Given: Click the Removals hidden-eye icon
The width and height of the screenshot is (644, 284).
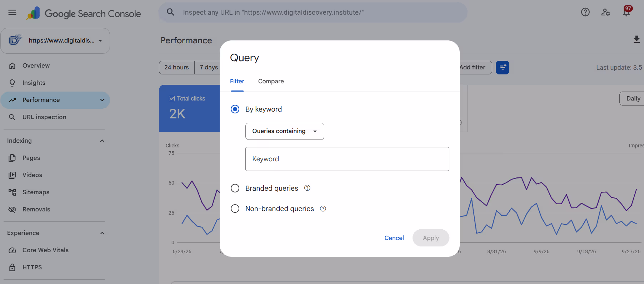Looking at the screenshot, I should point(12,209).
